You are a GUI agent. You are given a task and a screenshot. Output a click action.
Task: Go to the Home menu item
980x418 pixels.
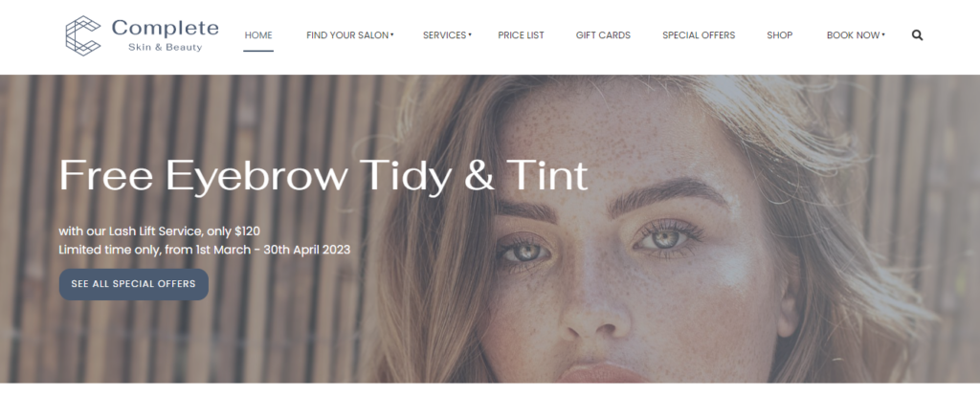click(258, 35)
